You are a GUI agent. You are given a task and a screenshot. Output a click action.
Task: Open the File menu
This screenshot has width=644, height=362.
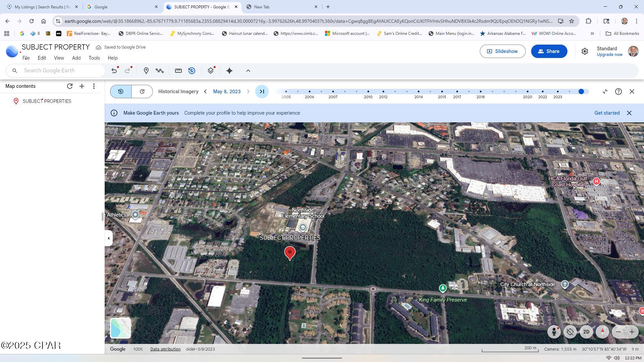point(26,58)
